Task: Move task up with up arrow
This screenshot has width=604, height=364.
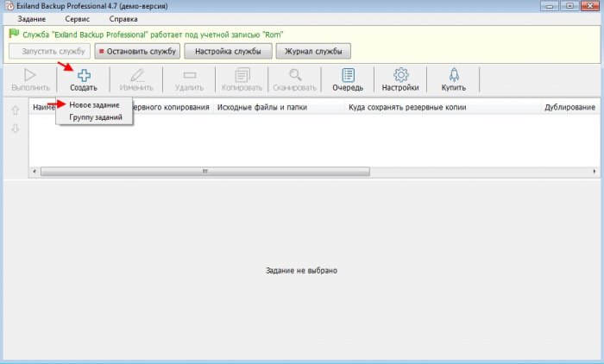Action: [15, 110]
